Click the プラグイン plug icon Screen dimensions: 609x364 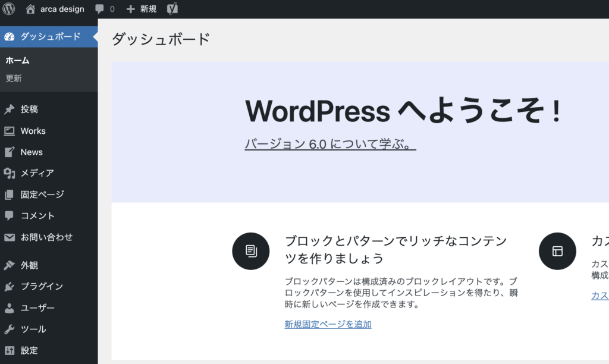[10, 287]
